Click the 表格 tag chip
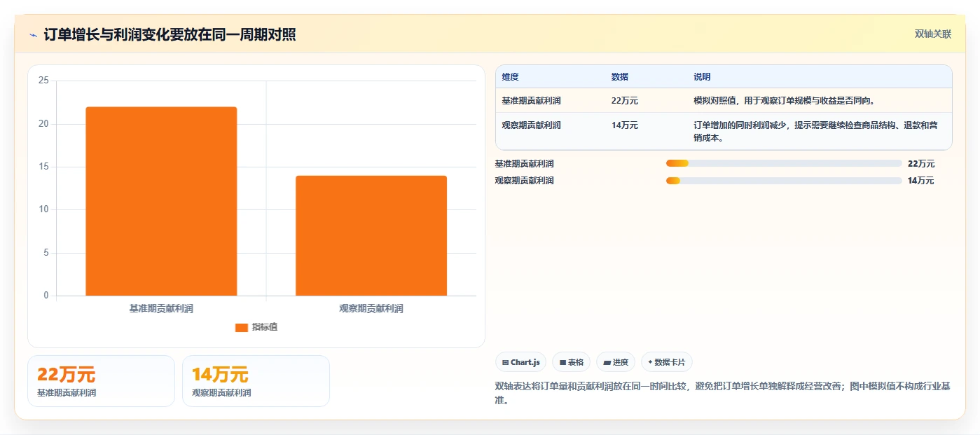The height and width of the screenshot is (435, 980). pos(572,362)
